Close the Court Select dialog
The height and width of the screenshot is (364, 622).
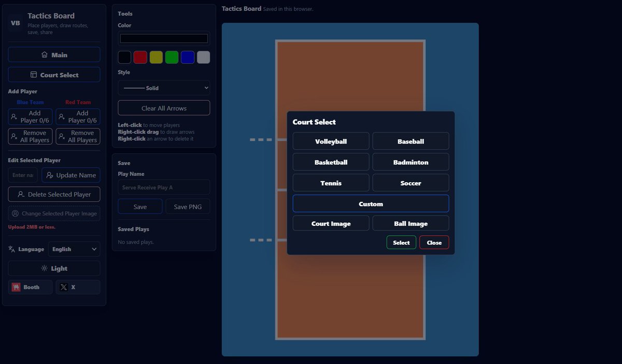pos(434,242)
